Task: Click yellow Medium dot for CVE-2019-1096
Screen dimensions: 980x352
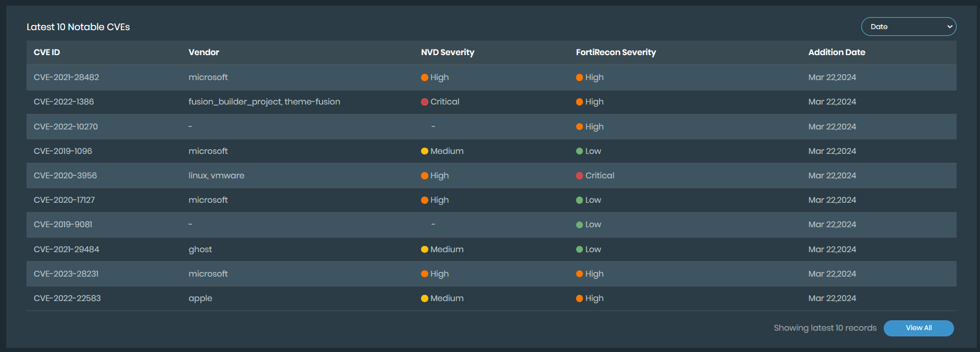Action: point(425,151)
